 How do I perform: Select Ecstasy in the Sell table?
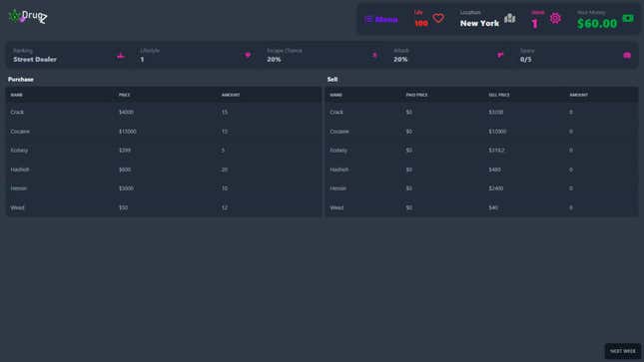click(x=482, y=151)
